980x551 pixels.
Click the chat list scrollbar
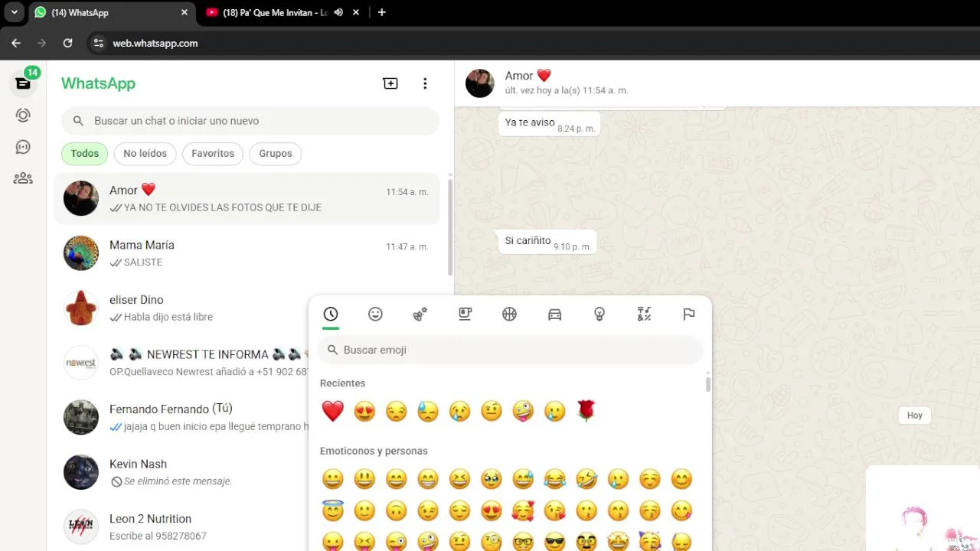tap(449, 227)
